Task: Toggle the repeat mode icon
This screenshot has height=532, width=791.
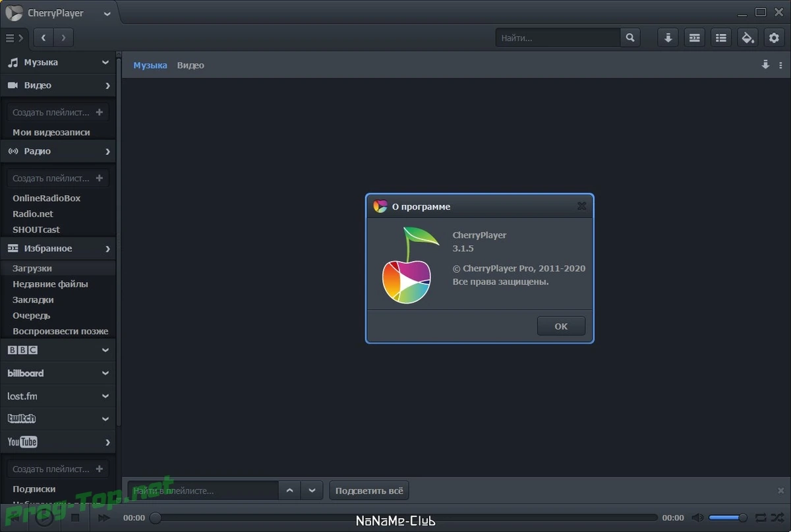Action: 761,518
